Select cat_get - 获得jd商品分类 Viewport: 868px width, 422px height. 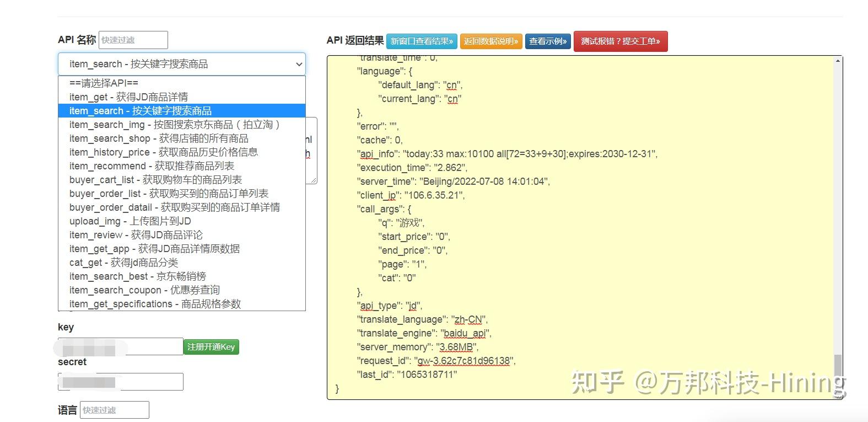(x=181, y=263)
